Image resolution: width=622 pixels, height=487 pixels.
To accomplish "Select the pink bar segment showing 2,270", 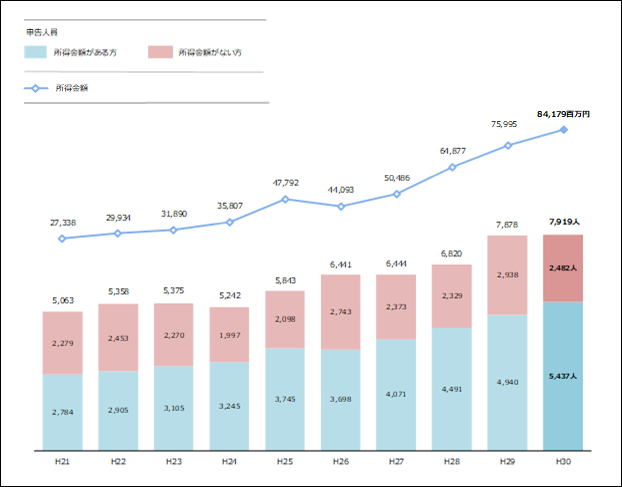I will pos(174,335).
